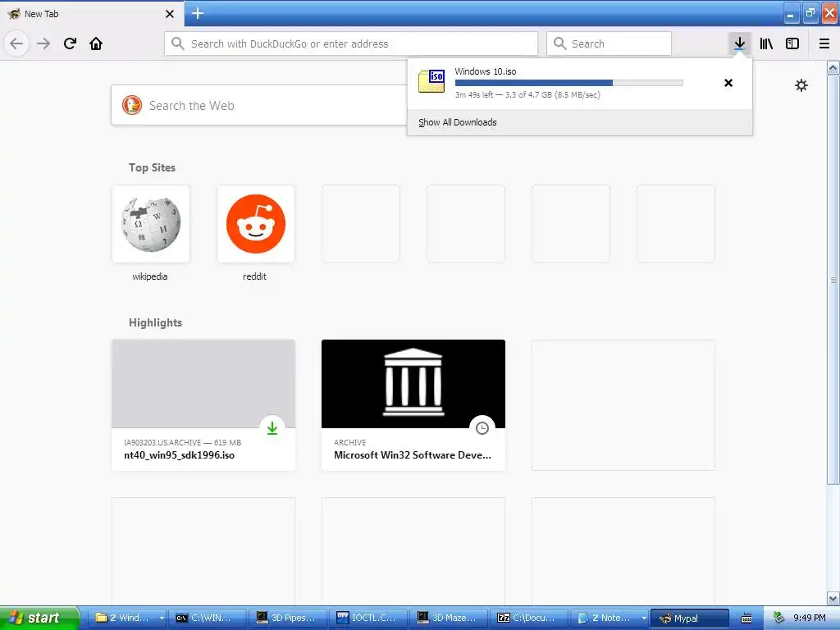
Task: Click the 9:49 PM system clock
Action: [810, 618]
